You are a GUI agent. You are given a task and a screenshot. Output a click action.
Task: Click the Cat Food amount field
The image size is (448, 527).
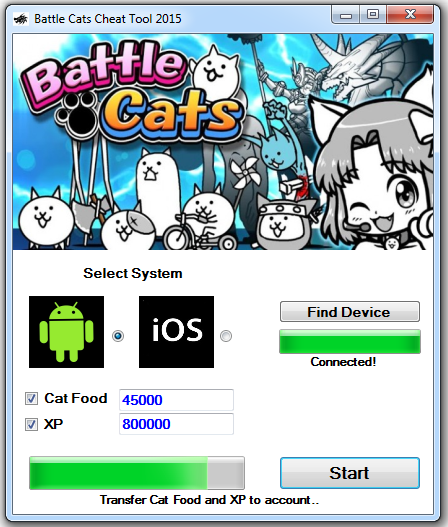(176, 400)
